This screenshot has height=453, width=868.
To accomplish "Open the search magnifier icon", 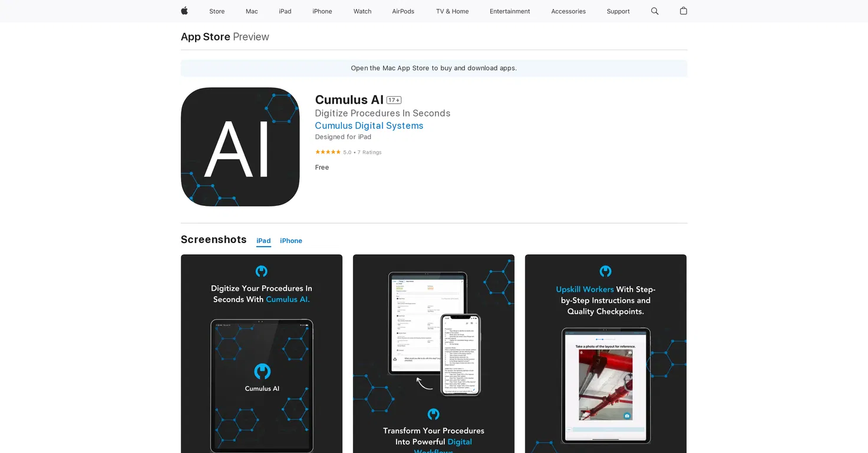I will coord(655,11).
